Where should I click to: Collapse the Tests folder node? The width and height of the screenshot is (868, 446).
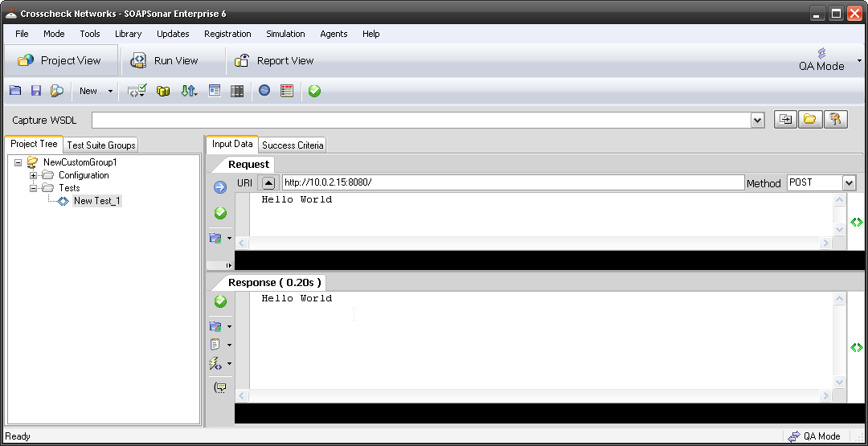(33, 188)
